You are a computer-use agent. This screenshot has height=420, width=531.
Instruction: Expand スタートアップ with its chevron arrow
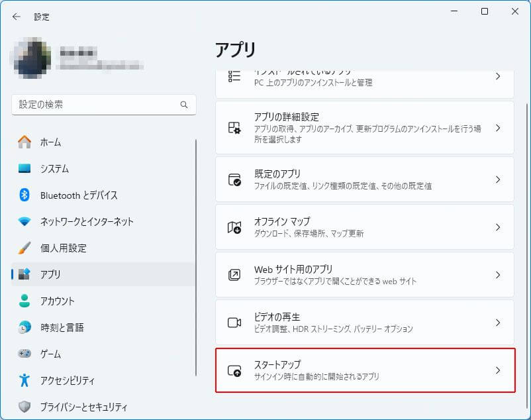[x=498, y=370]
